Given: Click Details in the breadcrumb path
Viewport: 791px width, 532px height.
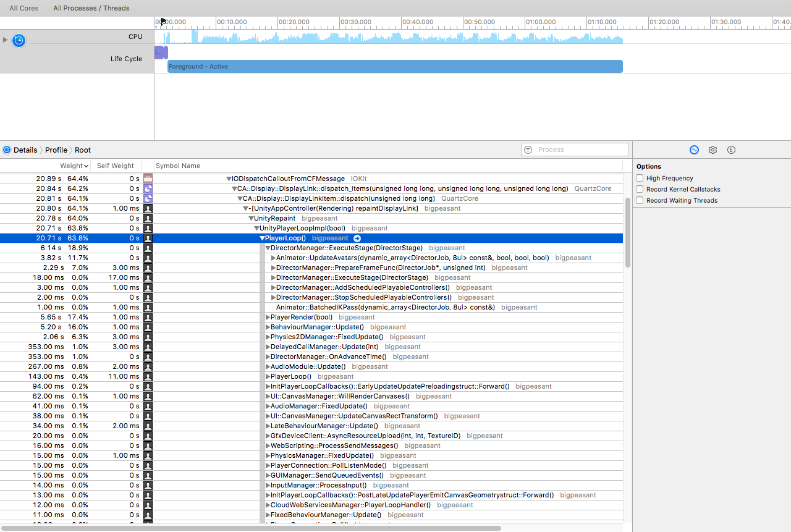Looking at the screenshot, I should pyautogui.click(x=25, y=150).
